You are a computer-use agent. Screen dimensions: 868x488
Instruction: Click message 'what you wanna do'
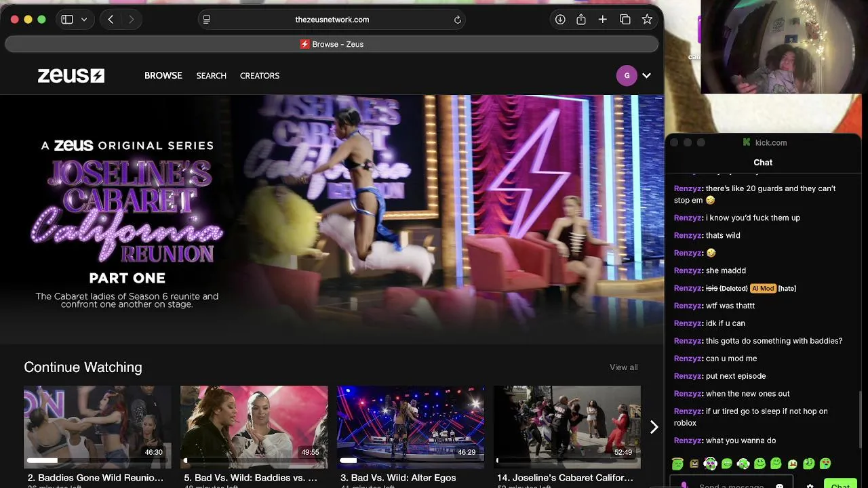point(741,441)
